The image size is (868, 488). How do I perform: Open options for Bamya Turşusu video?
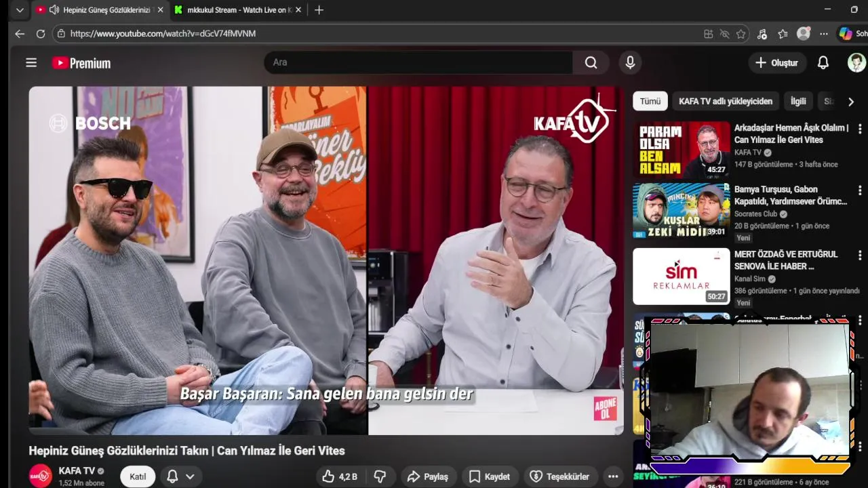pos(860,190)
